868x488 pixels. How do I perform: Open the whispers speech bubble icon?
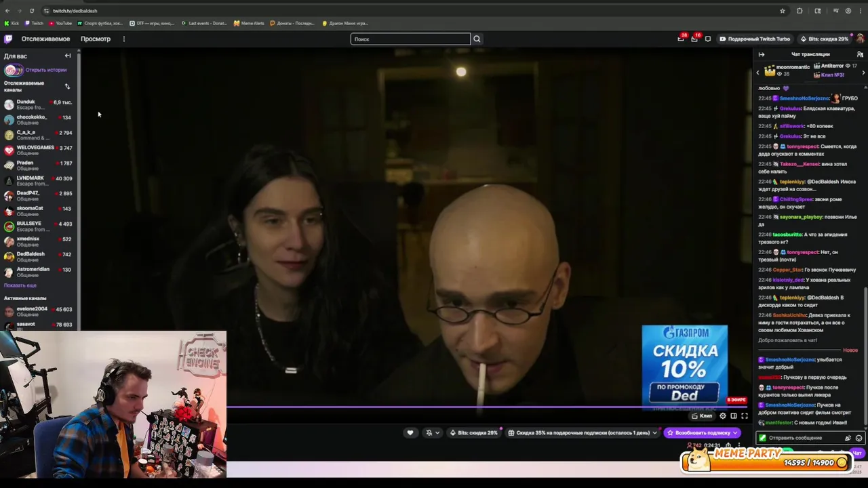click(708, 39)
